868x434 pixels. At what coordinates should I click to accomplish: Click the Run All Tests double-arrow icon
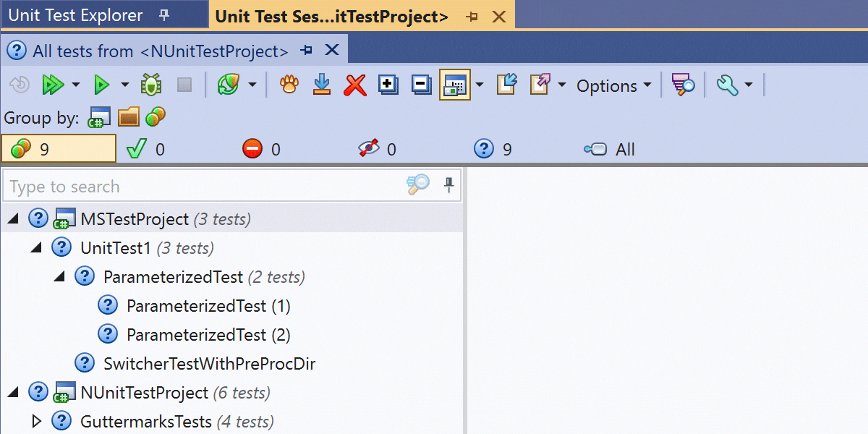pos(53,85)
